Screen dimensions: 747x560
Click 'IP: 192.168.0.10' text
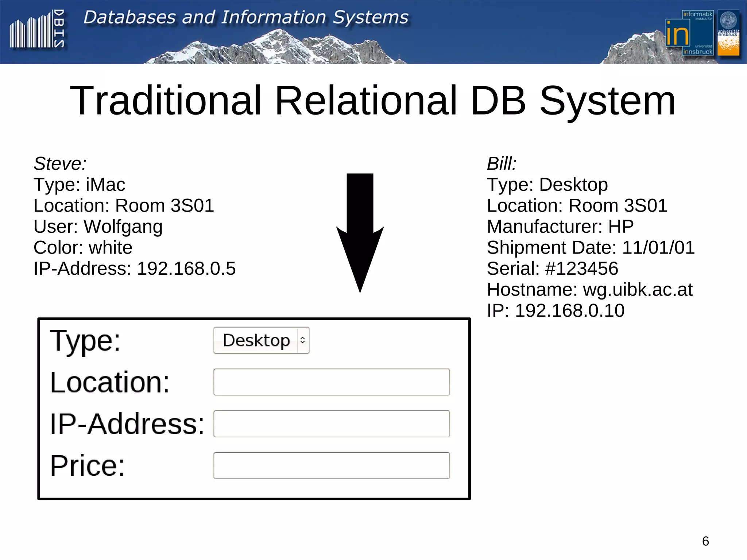point(556,311)
